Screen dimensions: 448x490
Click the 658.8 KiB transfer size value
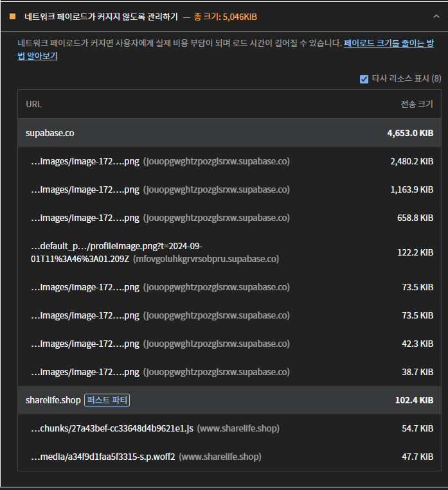point(415,218)
